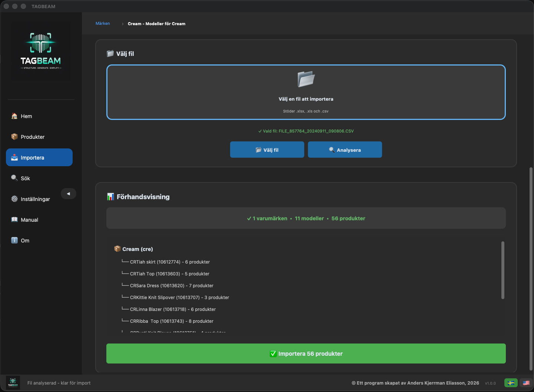Open the Hem menu item
Screen dimensions: 534x392
(39, 116)
